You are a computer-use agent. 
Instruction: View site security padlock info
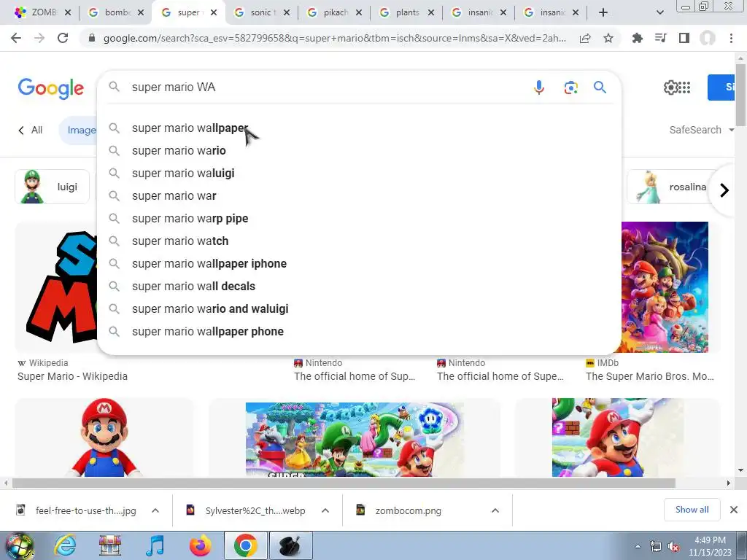tap(92, 38)
